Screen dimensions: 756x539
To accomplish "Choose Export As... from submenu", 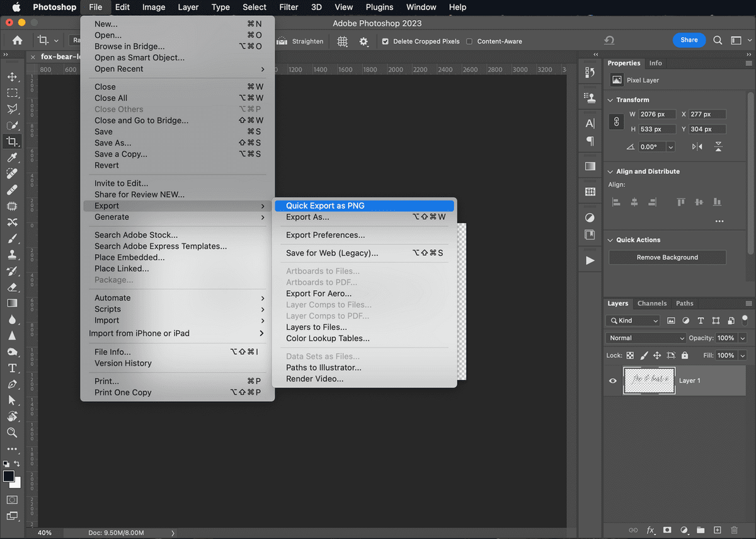I will 364,217.
